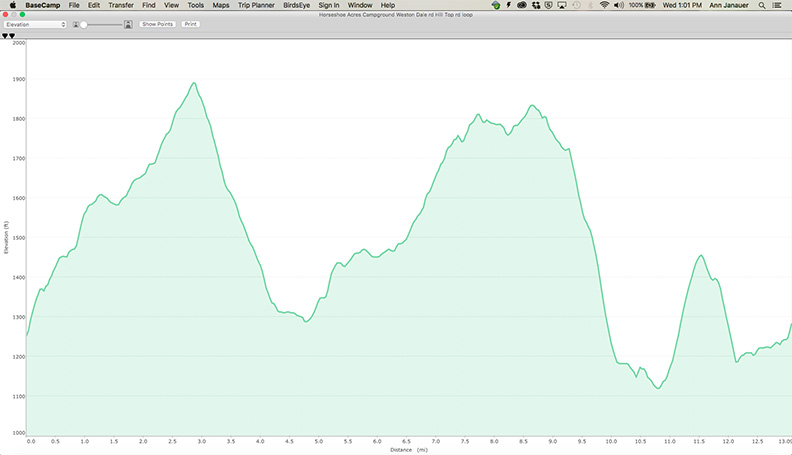Click the Print button
Image resolution: width=792 pixels, height=455 pixels.
tap(190, 23)
